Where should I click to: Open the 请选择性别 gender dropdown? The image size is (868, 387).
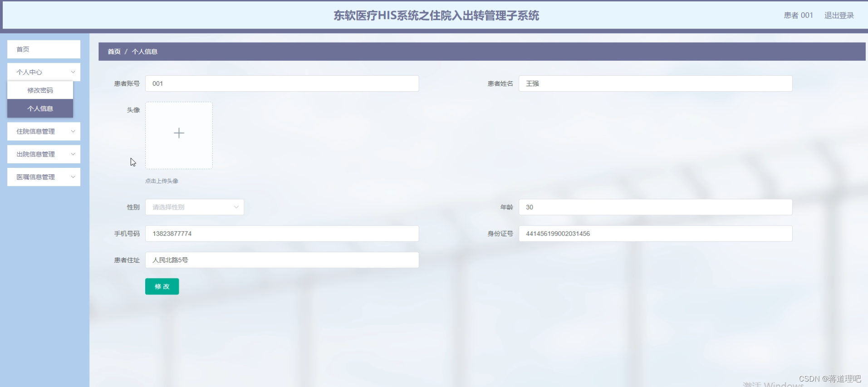(195, 207)
